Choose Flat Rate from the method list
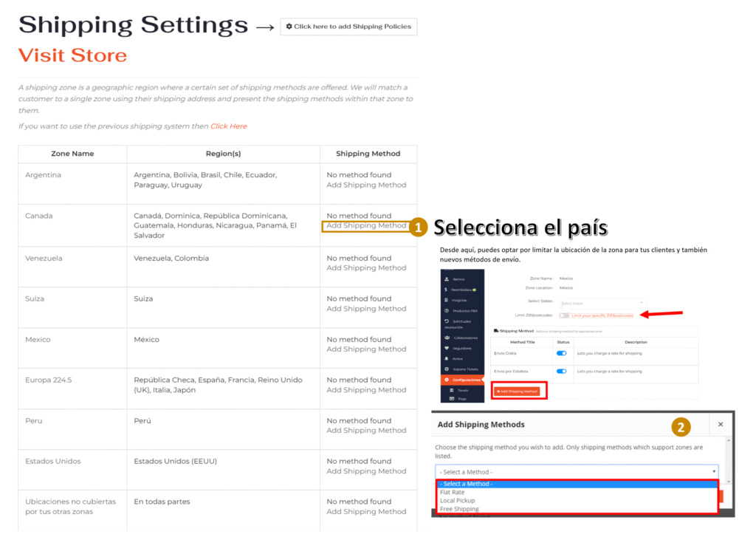 click(x=453, y=492)
